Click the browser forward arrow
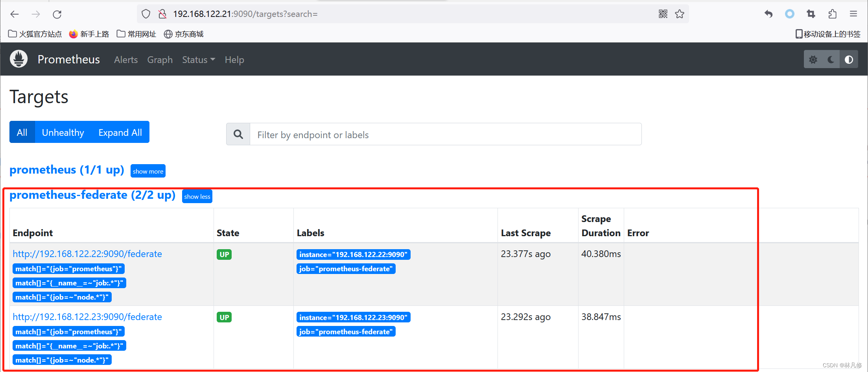Viewport: 868px width, 372px height. pyautogui.click(x=36, y=14)
